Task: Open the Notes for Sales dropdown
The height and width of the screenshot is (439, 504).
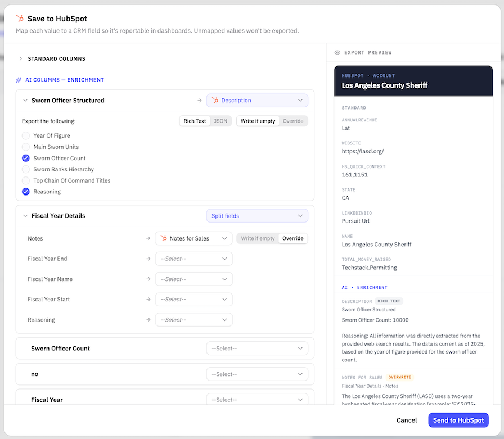Action: point(194,238)
